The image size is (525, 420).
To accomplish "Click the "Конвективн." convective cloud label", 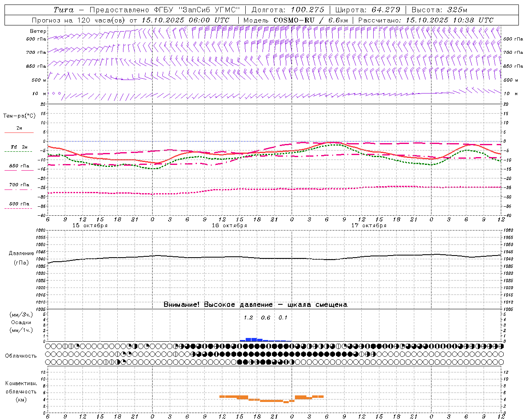I will click(21, 383).
